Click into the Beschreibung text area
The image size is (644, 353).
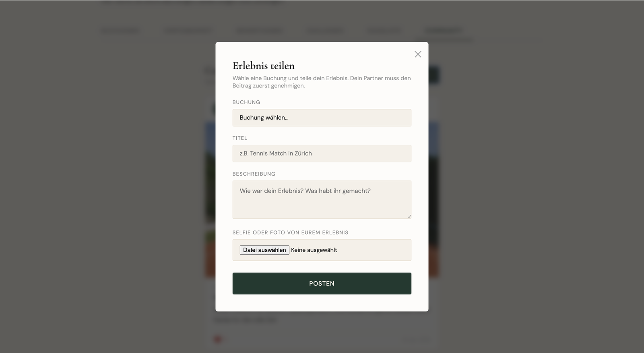pyautogui.click(x=322, y=200)
